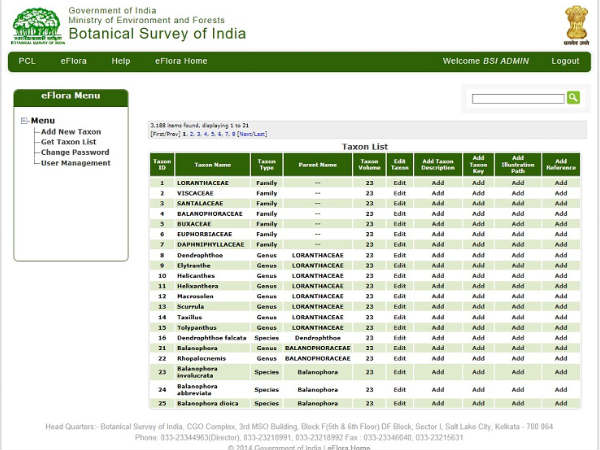Focus the taxon search text field
This screenshot has width=600, height=450.
click(x=518, y=99)
